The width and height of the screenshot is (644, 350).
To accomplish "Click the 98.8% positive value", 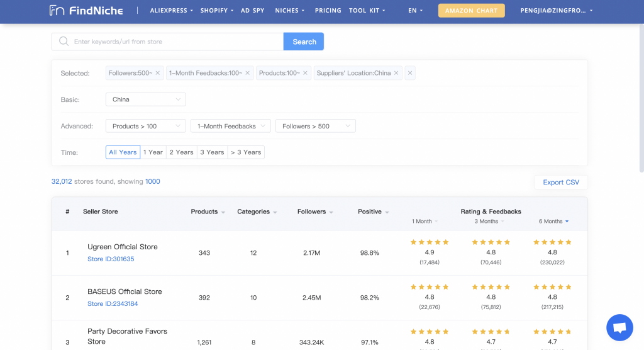I will 370,253.
